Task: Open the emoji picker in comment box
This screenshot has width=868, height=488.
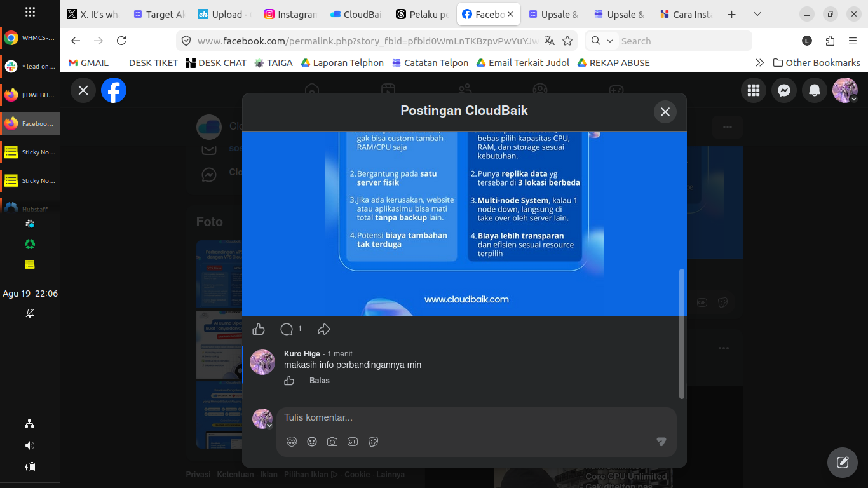Action: point(312,442)
